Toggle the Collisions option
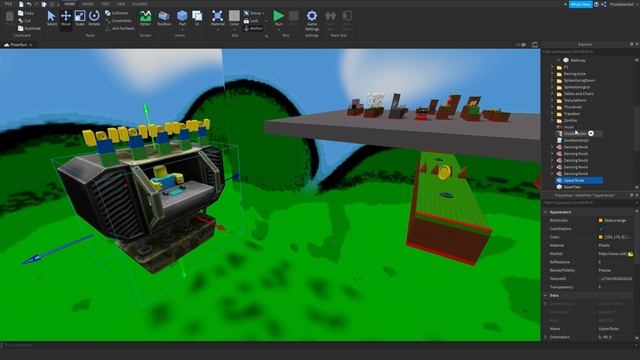The width and height of the screenshot is (640, 360). point(116,13)
